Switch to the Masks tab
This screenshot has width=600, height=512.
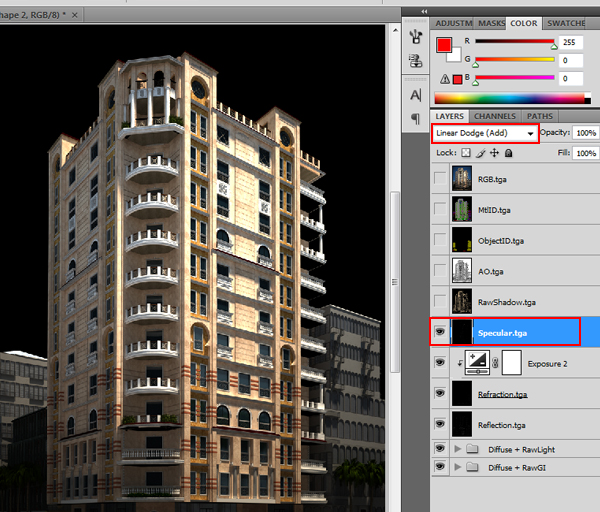coord(490,22)
